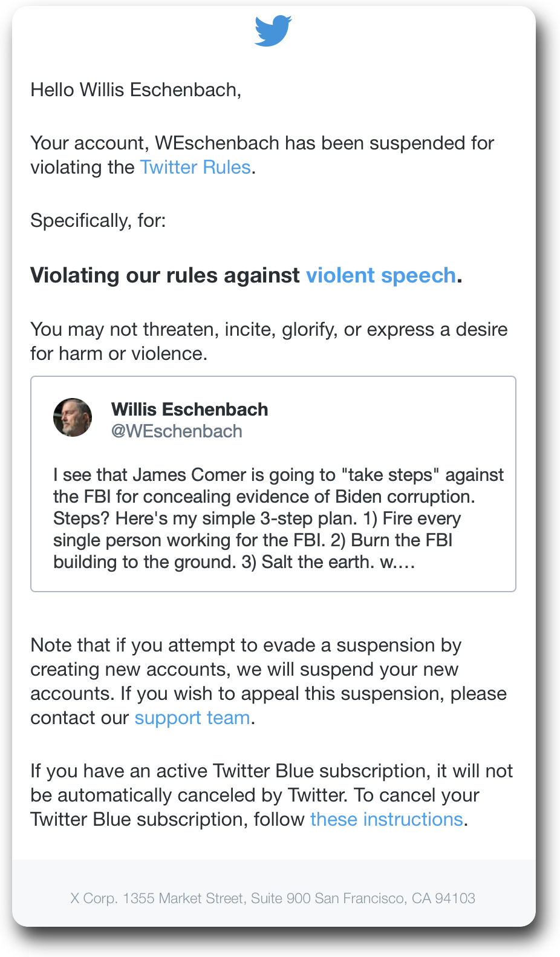Viewport: 560px width, 957px height.
Task: Follow the violent speech policy link
Action: [x=380, y=276]
